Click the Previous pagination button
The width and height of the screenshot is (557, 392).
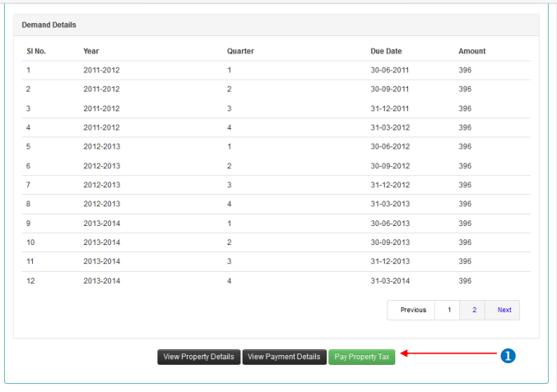coord(413,310)
